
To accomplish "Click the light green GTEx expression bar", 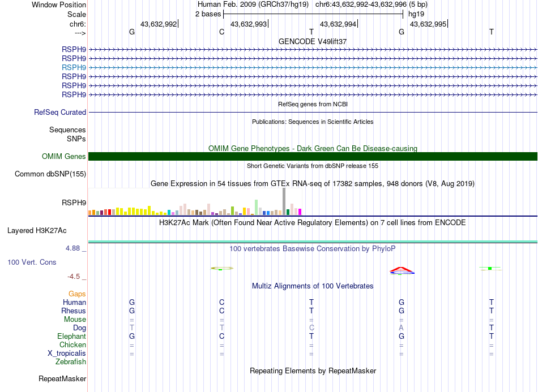I will pos(257,207).
